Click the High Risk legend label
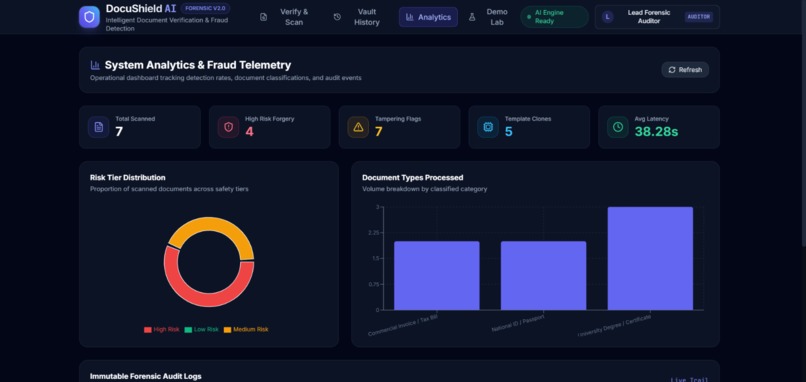 167,330
